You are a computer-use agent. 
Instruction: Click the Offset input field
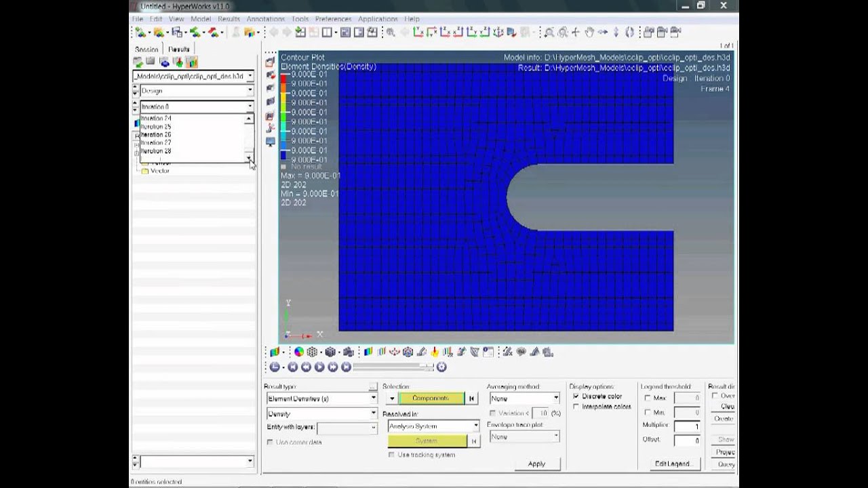(x=687, y=440)
